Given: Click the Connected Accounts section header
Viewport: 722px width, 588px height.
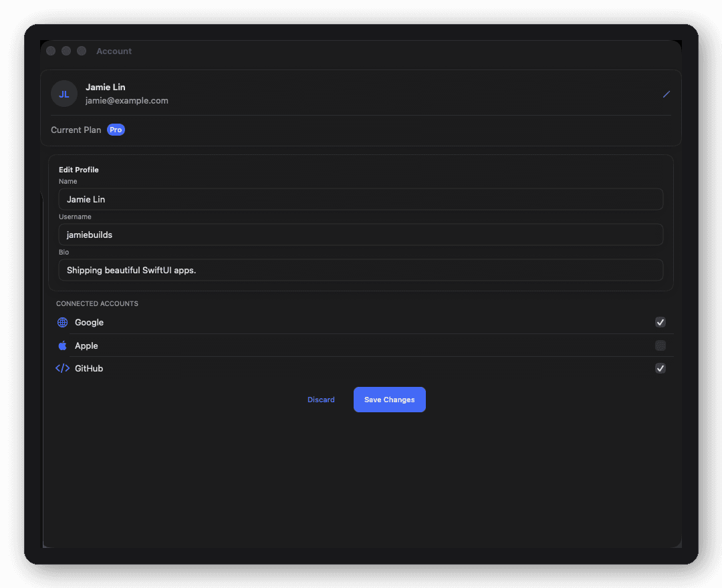Looking at the screenshot, I should (97, 303).
